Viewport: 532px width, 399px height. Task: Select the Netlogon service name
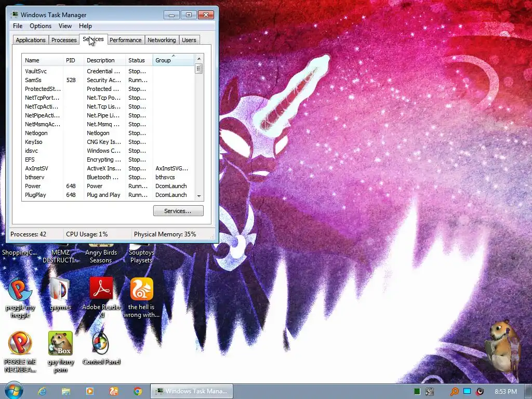(36, 133)
